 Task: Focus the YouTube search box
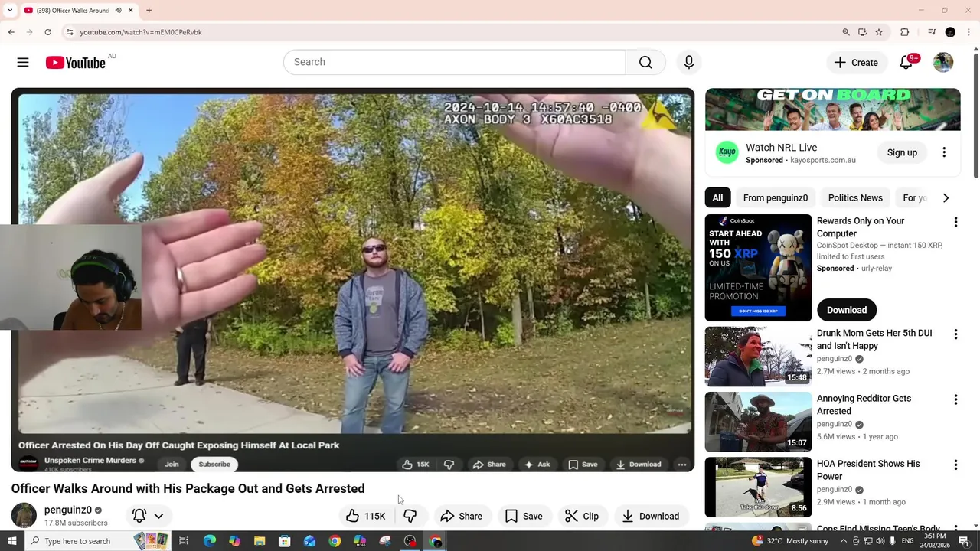coord(454,62)
